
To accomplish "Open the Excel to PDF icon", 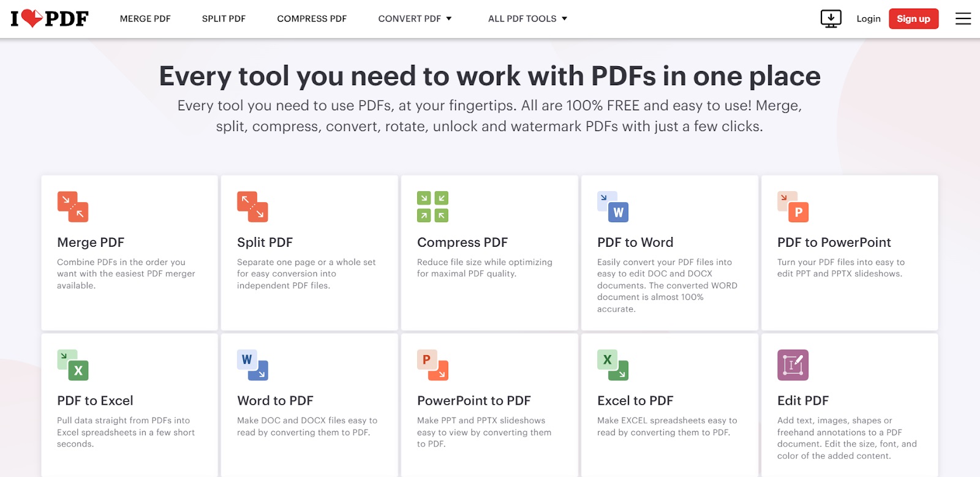I will tap(612, 365).
